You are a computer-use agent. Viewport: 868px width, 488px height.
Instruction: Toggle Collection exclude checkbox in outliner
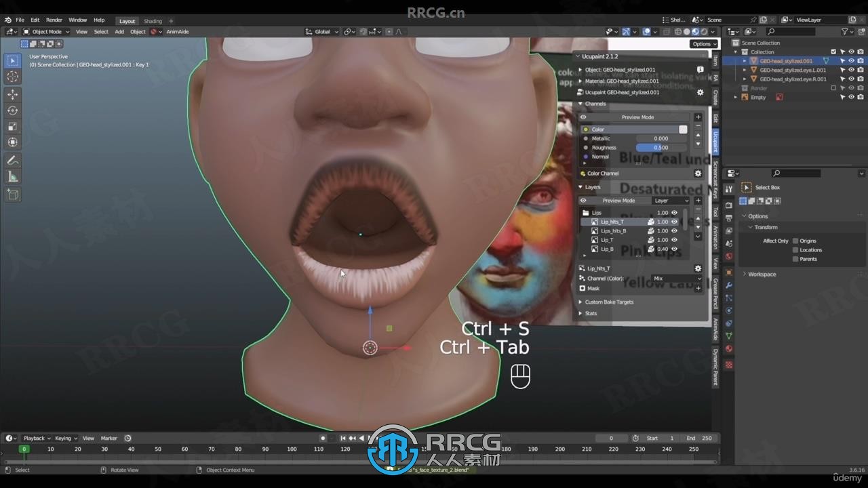click(834, 52)
